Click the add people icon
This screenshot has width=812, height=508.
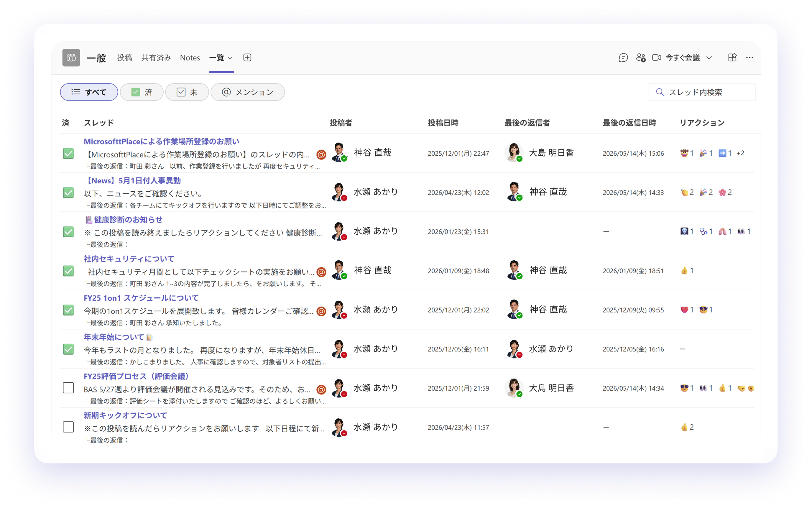coord(641,57)
